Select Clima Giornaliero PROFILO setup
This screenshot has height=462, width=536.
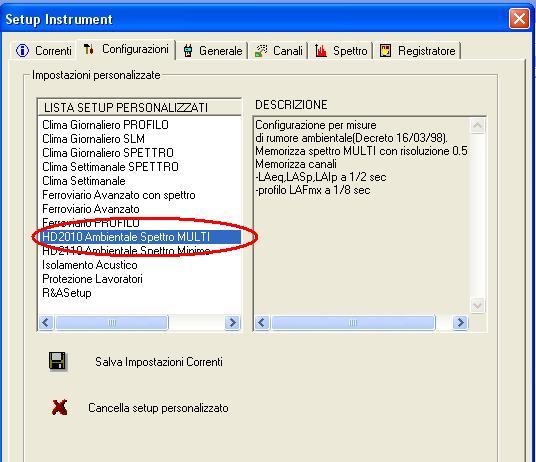coord(105,125)
